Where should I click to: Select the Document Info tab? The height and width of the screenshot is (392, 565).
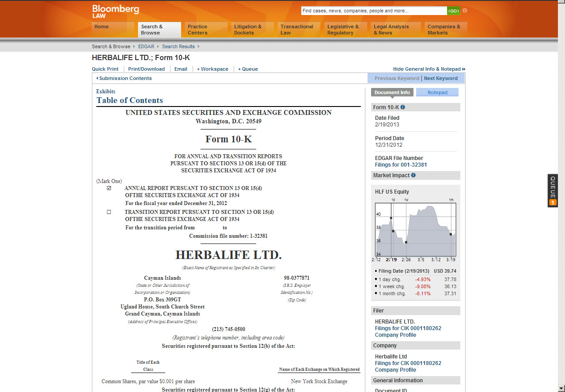click(392, 92)
